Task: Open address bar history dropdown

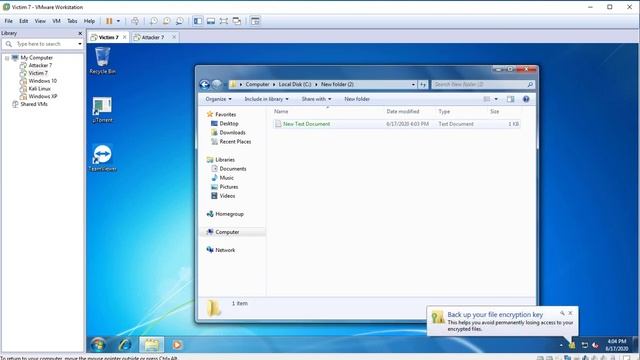Action: pos(413,84)
